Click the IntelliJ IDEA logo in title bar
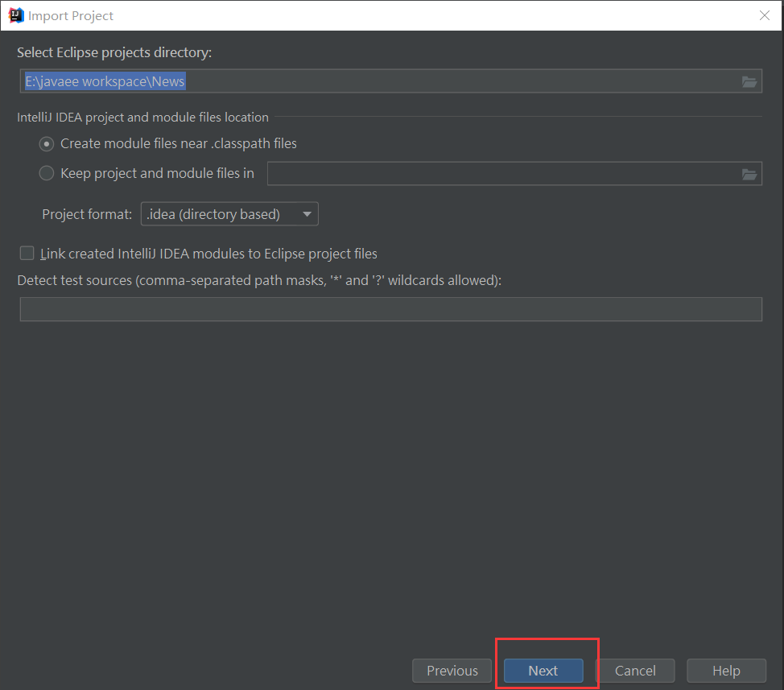The height and width of the screenshot is (690, 784). 16,15
